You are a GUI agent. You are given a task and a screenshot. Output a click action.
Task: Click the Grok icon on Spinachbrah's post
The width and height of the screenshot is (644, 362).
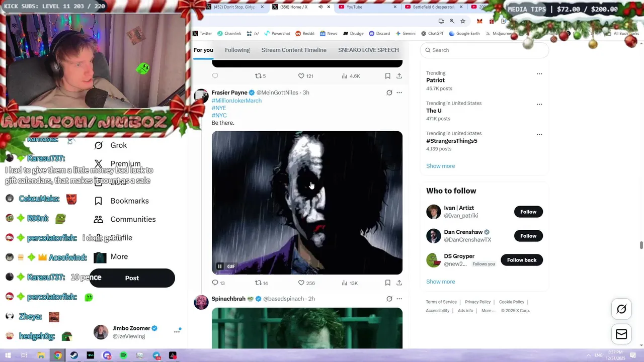(x=389, y=299)
